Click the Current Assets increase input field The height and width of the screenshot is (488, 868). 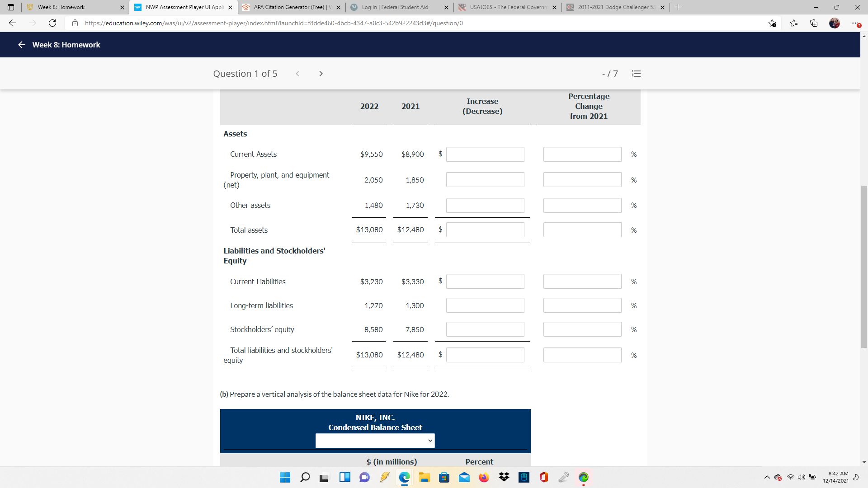click(485, 154)
